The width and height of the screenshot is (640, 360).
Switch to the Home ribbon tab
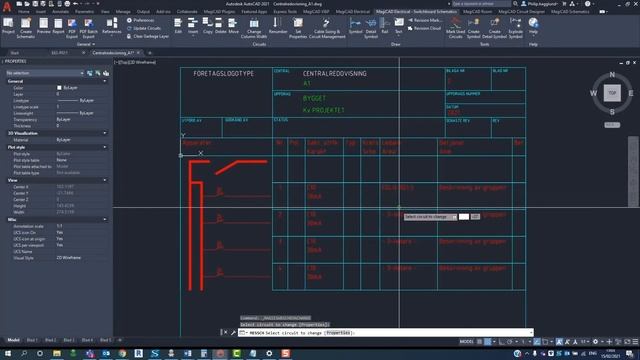[24, 12]
